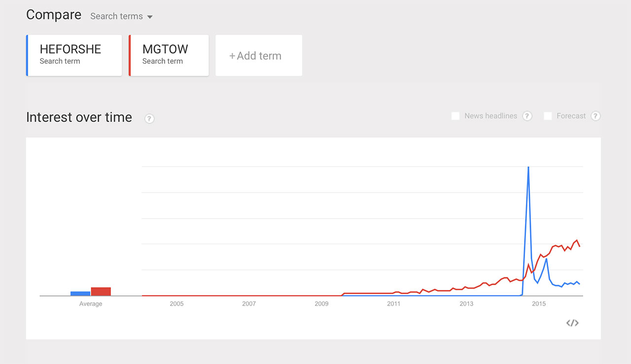
Task: Click the blue HEFORSHE average bar
Action: pyautogui.click(x=80, y=294)
